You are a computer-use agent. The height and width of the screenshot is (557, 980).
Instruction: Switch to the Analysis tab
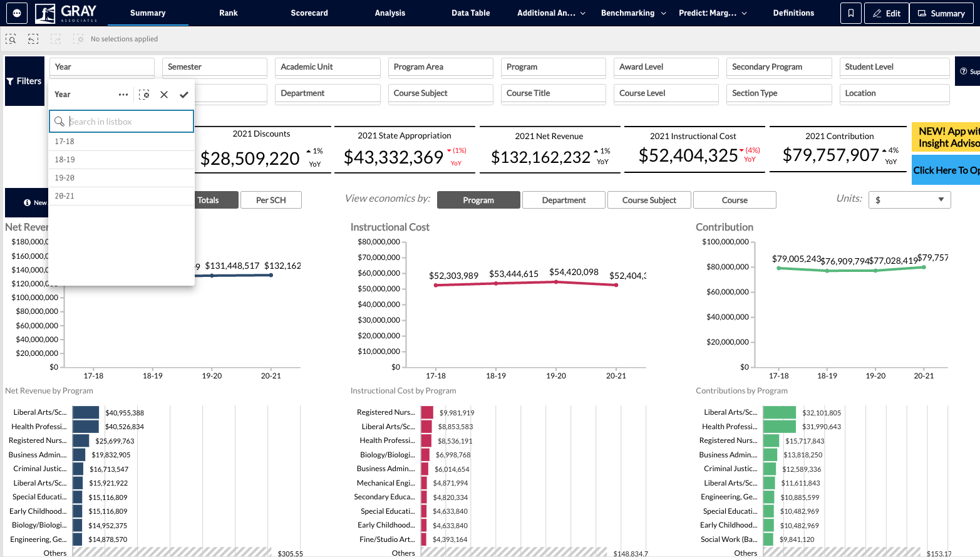click(x=390, y=13)
